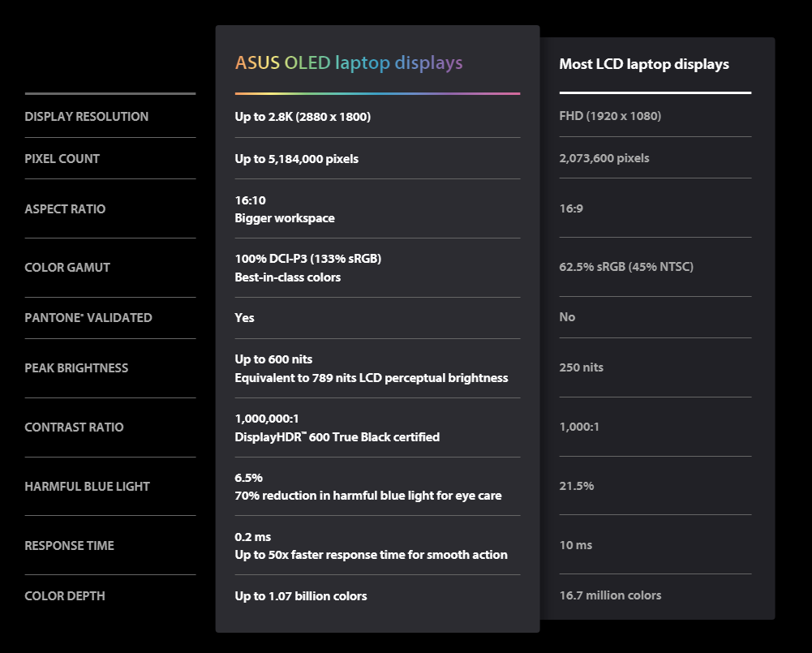
Task: Click the CONTRAST RATIO row label
Action: coord(74,427)
